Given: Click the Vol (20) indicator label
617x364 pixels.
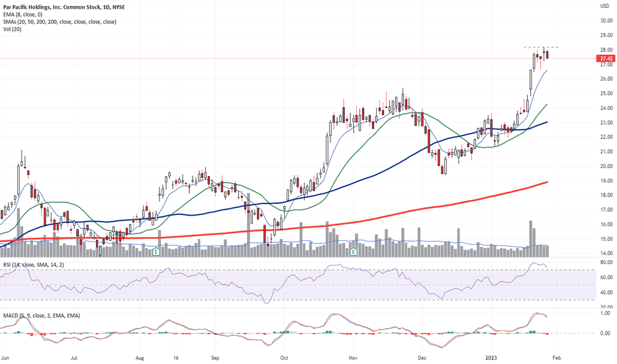Looking at the screenshot, I should tap(12, 29).
